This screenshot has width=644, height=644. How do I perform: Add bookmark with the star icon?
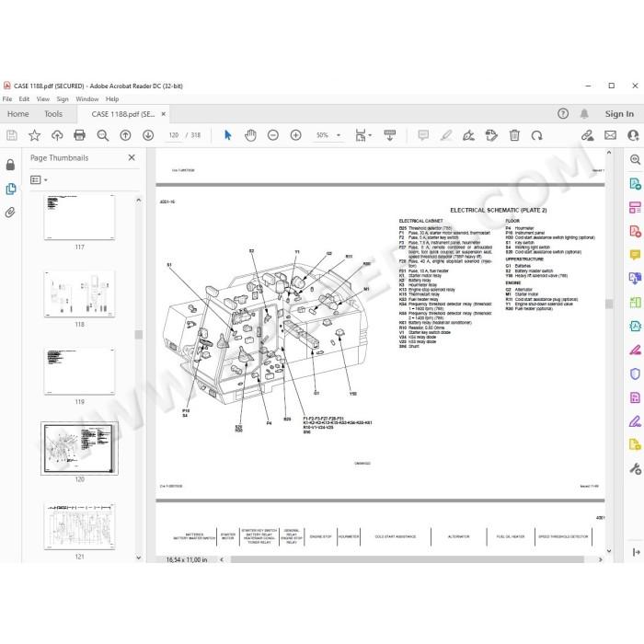(x=35, y=135)
